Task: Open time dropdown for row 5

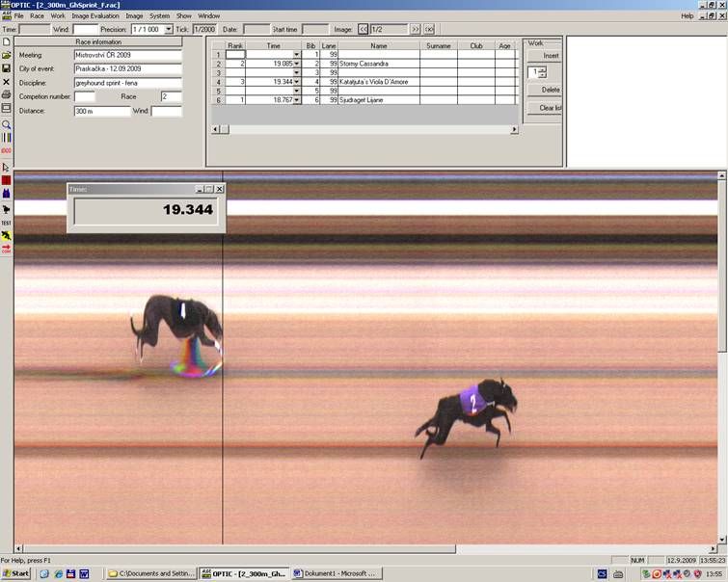Action: (x=296, y=91)
